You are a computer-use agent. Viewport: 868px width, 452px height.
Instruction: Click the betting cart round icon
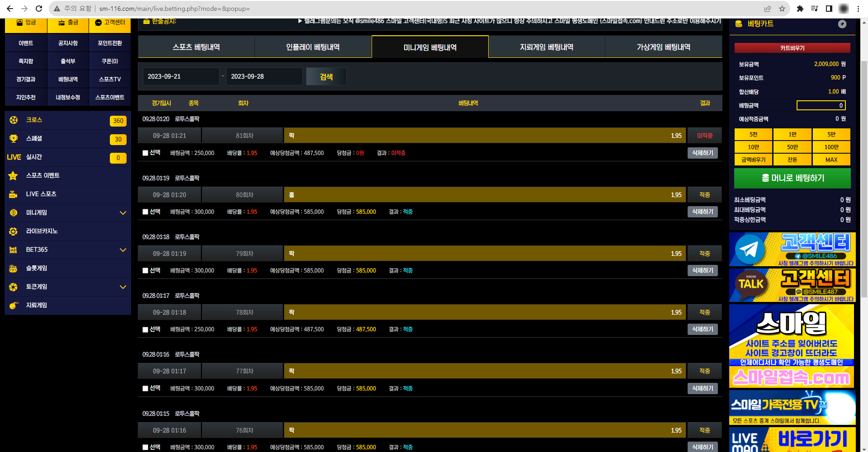842,24
